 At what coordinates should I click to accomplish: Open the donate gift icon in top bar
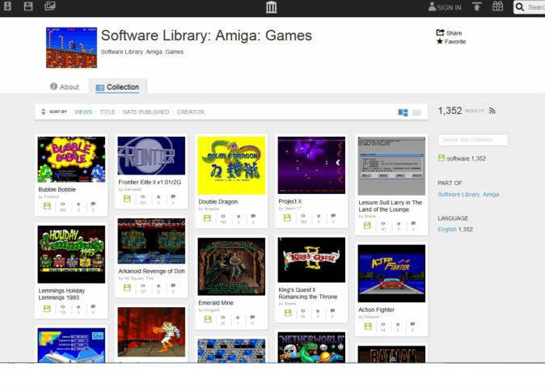coord(497,7)
